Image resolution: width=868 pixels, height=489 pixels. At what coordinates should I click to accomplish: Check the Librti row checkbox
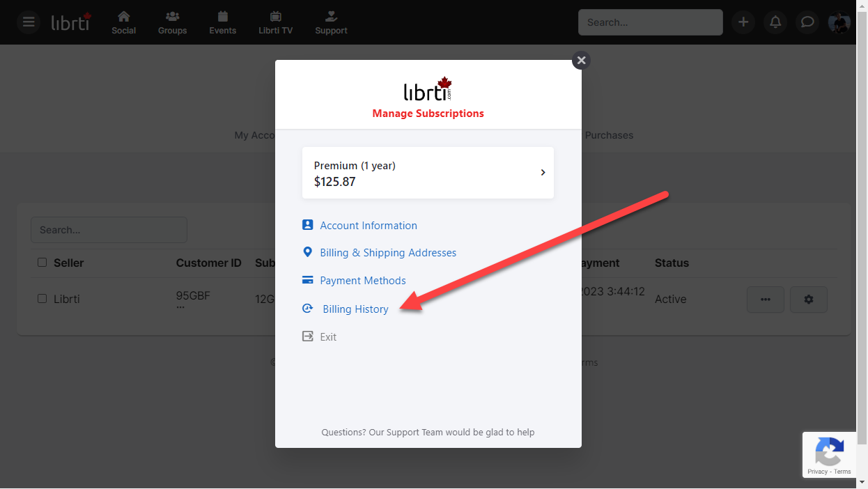pyautogui.click(x=42, y=299)
